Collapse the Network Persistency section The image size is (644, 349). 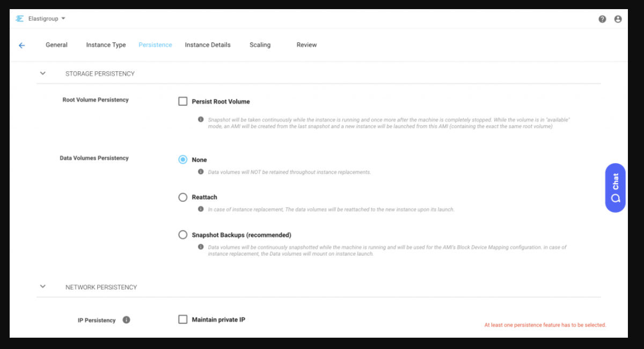click(43, 287)
